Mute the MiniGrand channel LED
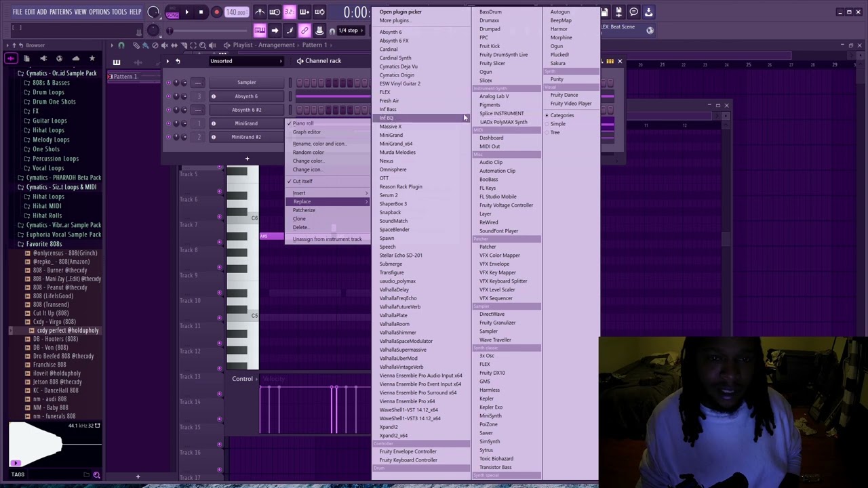The height and width of the screenshot is (488, 868). pyautogui.click(x=169, y=123)
